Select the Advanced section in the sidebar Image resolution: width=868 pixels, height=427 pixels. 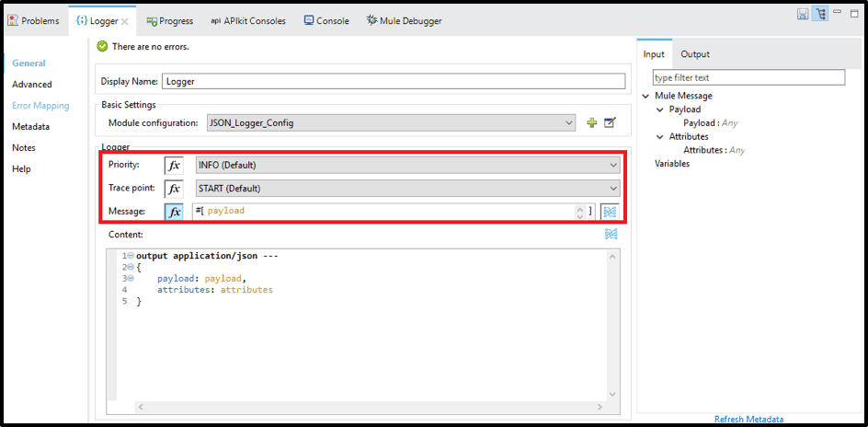pos(32,85)
